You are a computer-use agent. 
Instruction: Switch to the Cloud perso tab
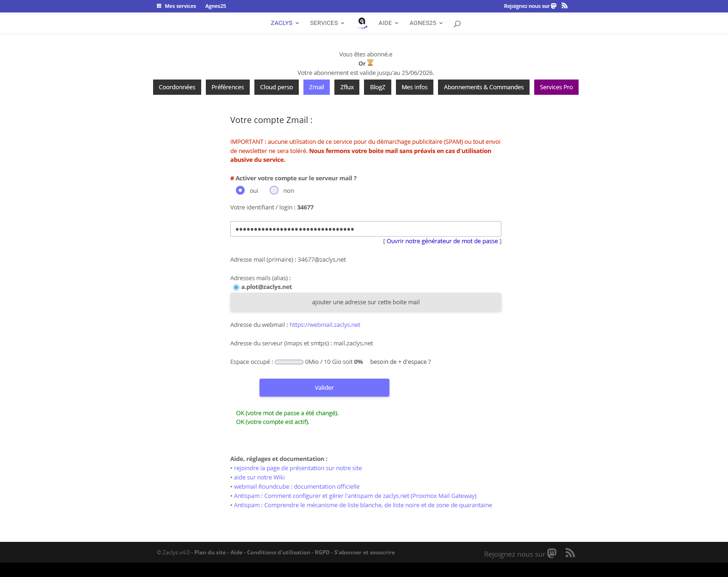276,87
